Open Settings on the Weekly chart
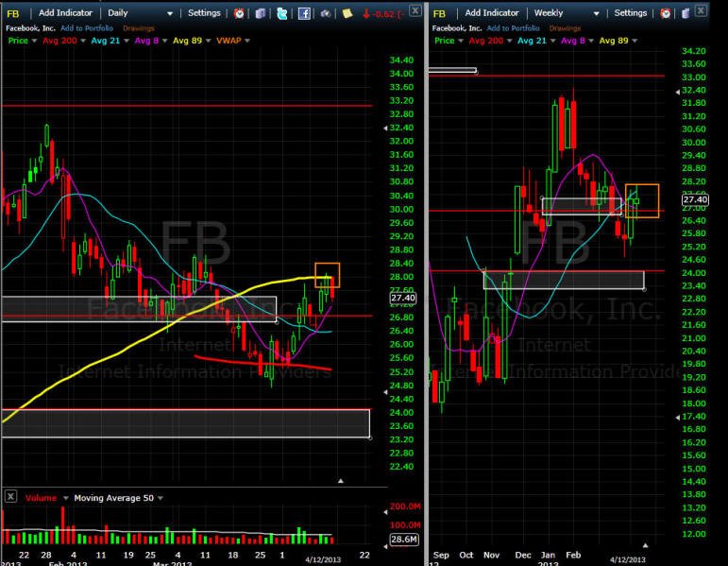This screenshot has height=566, width=728. (630, 13)
